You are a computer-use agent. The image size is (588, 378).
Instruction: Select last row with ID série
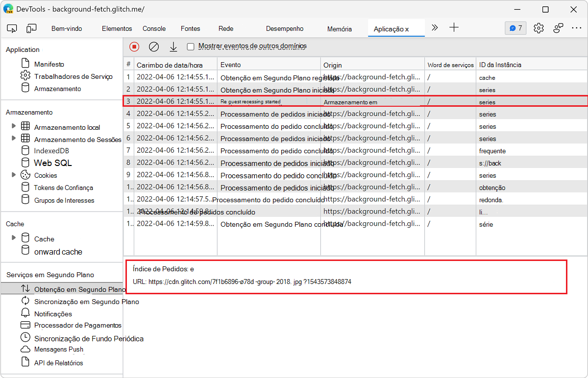355,224
